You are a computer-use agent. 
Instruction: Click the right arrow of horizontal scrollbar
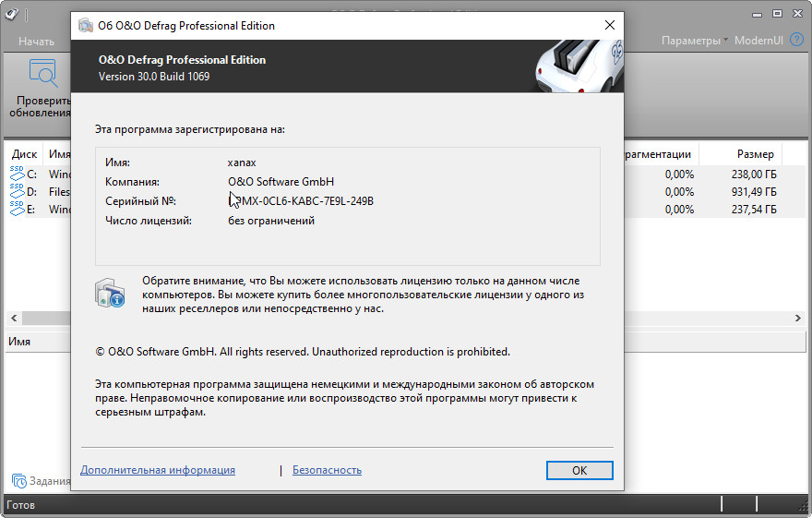(797, 318)
